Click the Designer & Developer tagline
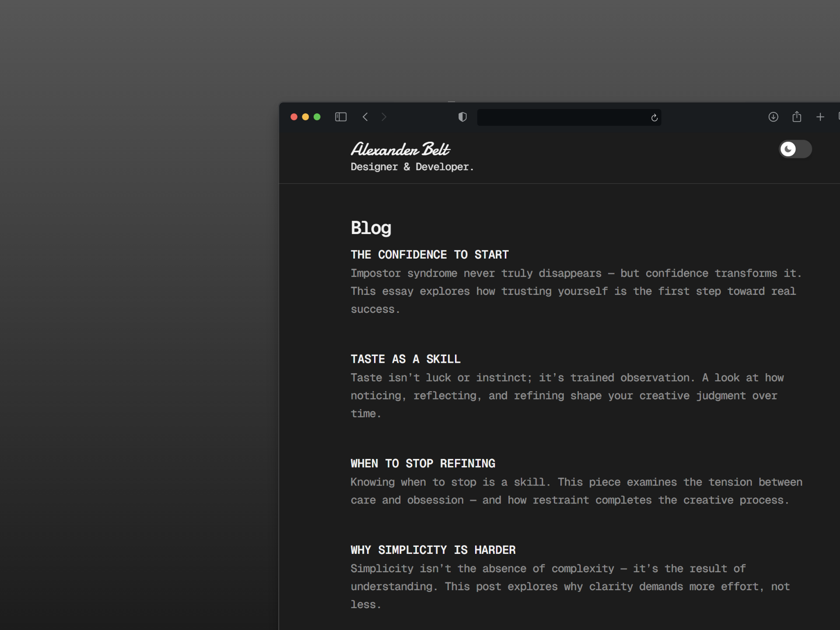 pyautogui.click(x=412, y=167)
